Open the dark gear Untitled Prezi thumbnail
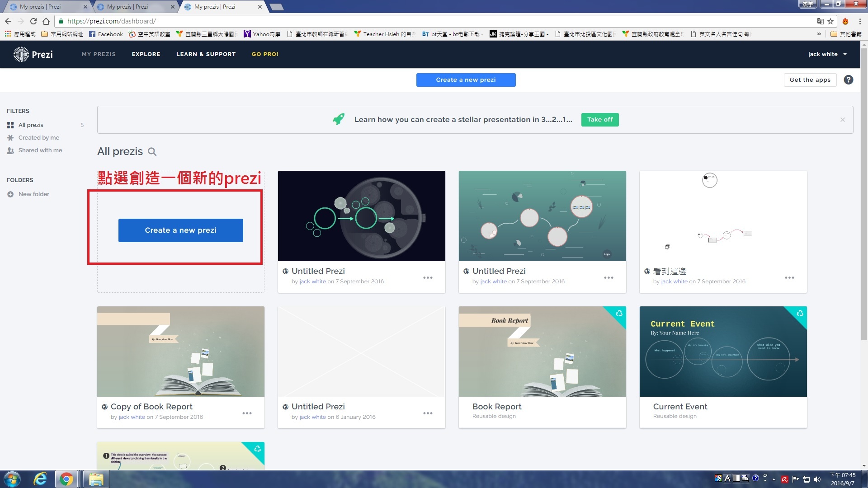 coord(362,216)
